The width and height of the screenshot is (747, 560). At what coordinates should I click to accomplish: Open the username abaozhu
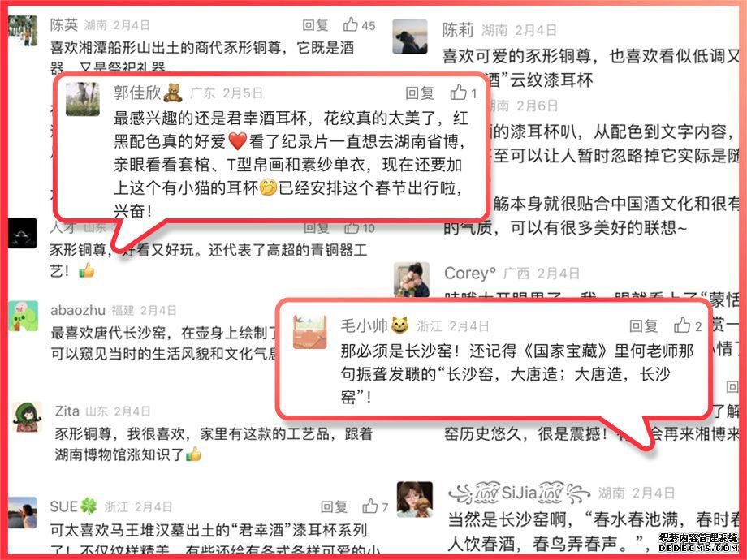78,311
